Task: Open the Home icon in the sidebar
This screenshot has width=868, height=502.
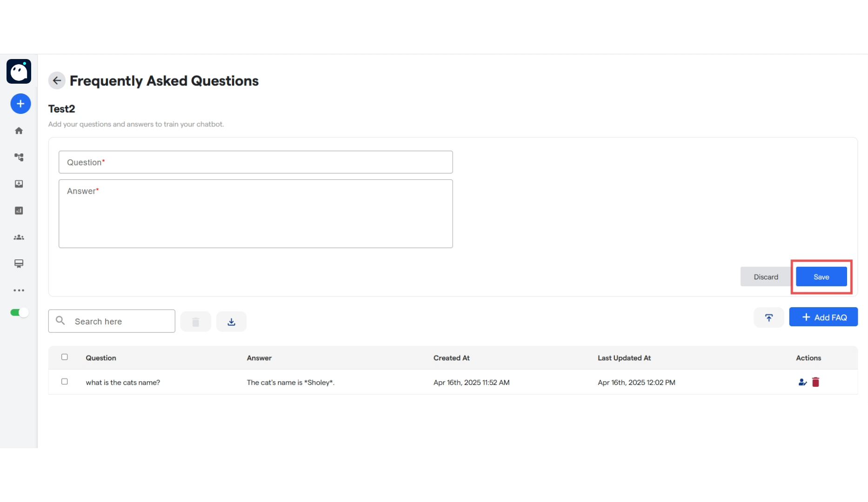Action: coord(19,131)
